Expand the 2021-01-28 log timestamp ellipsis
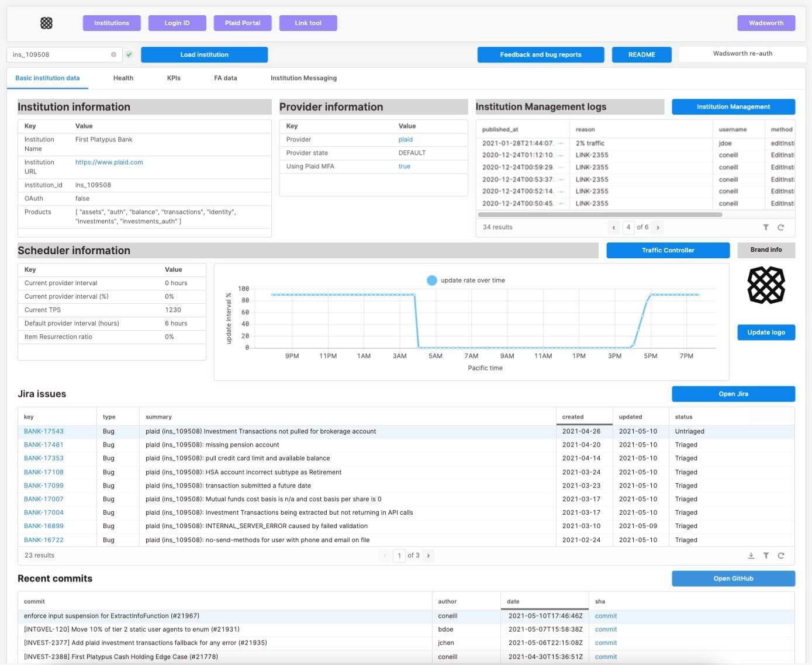The width and height of the screenshot is (812, 665). (561, 143)
